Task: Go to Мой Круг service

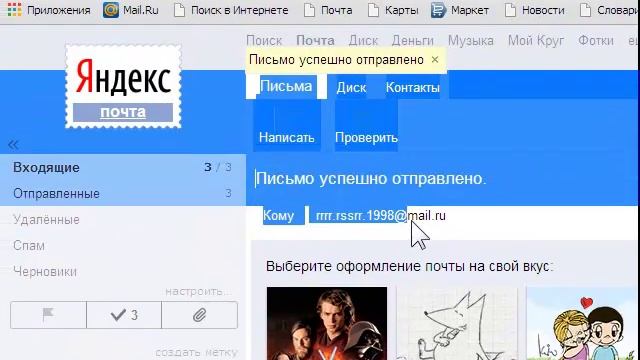Action: 536,40
